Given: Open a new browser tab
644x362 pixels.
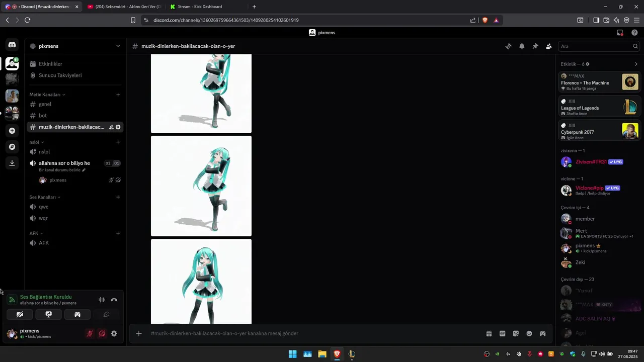Looking at the screenshot, I should (254, 7).
